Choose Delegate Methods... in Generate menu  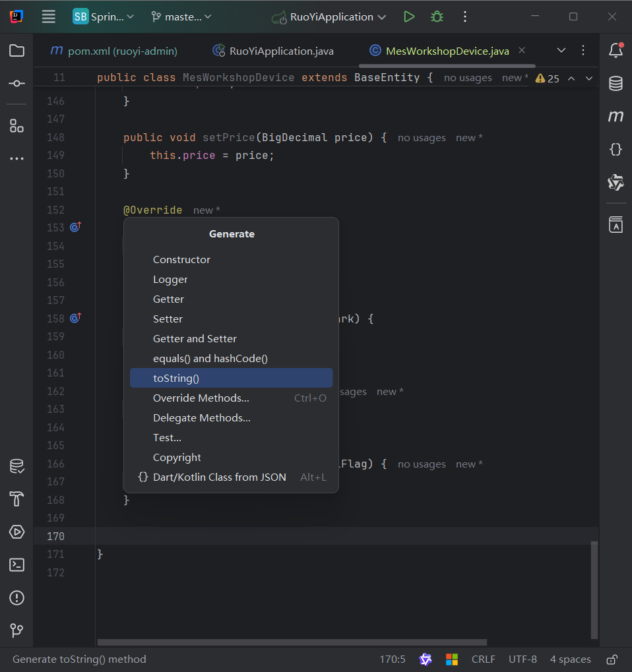pyautogui.click(x=231, y=417)
